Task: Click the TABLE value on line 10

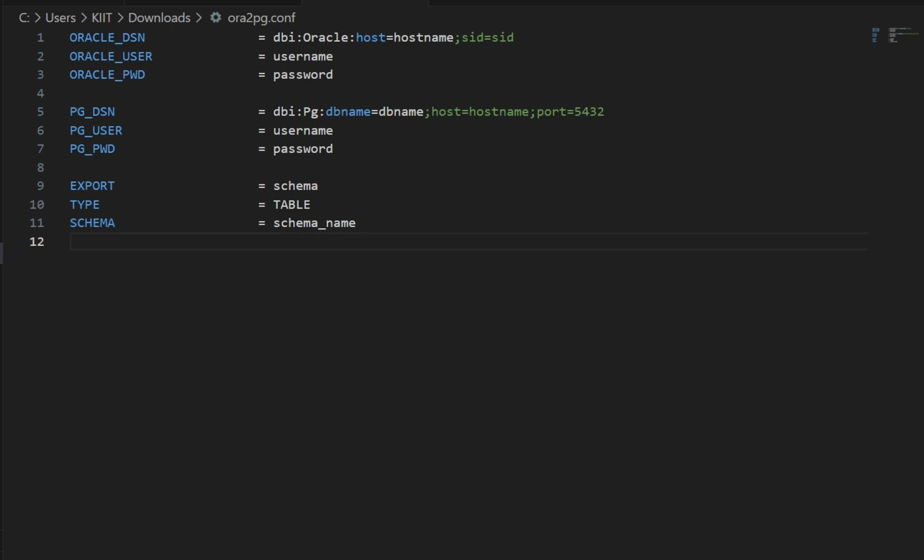Action: [x=291, y=204]
